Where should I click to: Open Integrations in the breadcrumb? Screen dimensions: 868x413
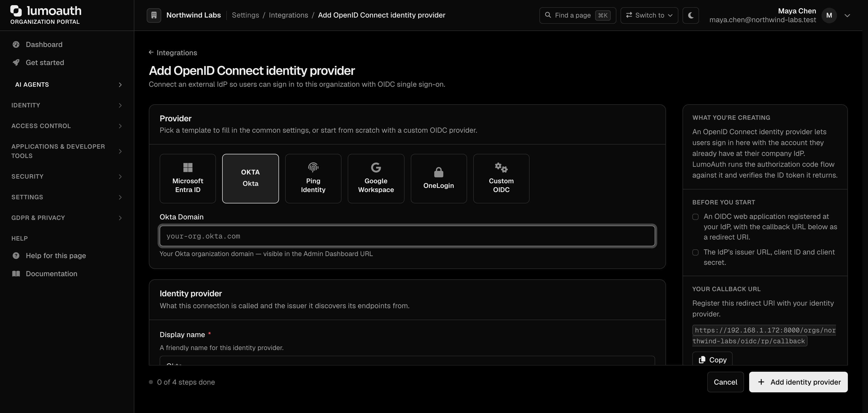(288, 15)
